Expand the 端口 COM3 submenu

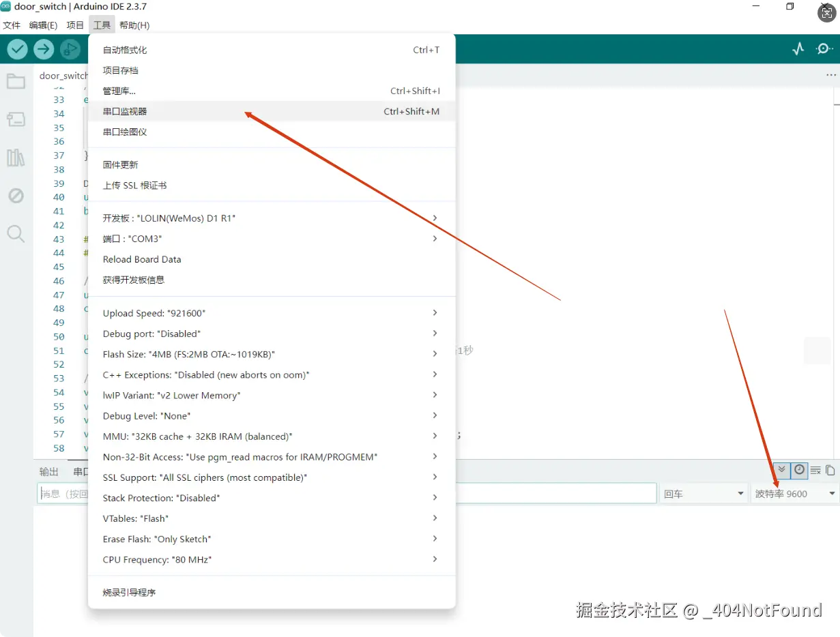click(x=272, y=239)
